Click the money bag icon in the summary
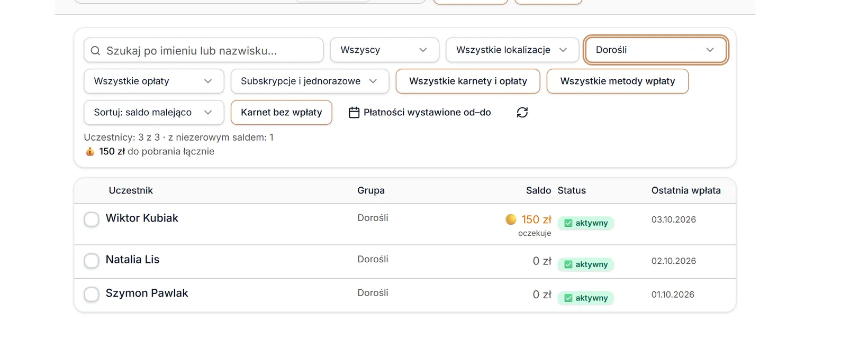The height and width of the screenshot is (349, 868). coord(90,152)
